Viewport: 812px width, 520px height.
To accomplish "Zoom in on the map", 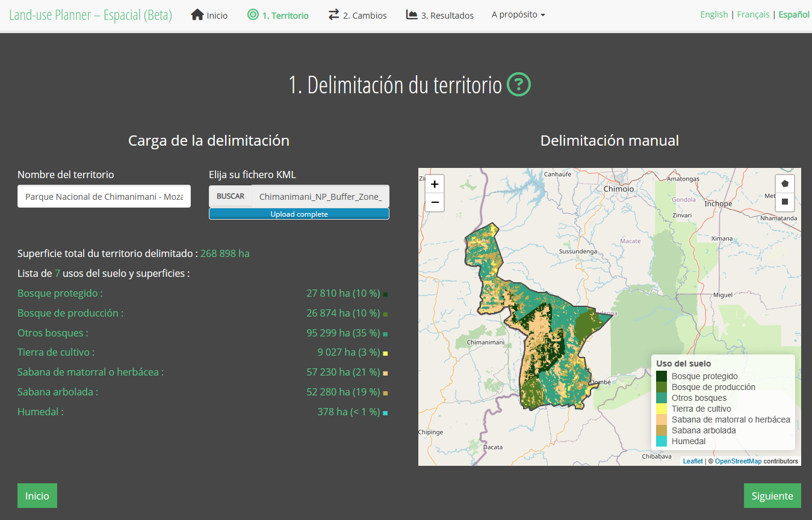I will click(435, 184).
